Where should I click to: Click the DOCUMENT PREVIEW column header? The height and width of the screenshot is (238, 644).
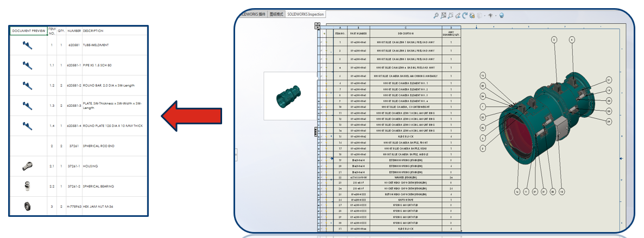29,31
